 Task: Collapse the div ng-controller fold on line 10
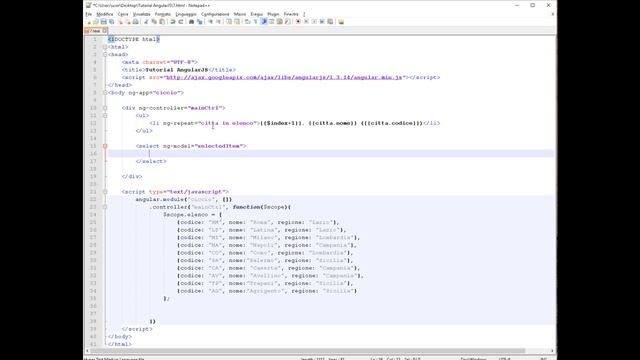click(105, 108)
